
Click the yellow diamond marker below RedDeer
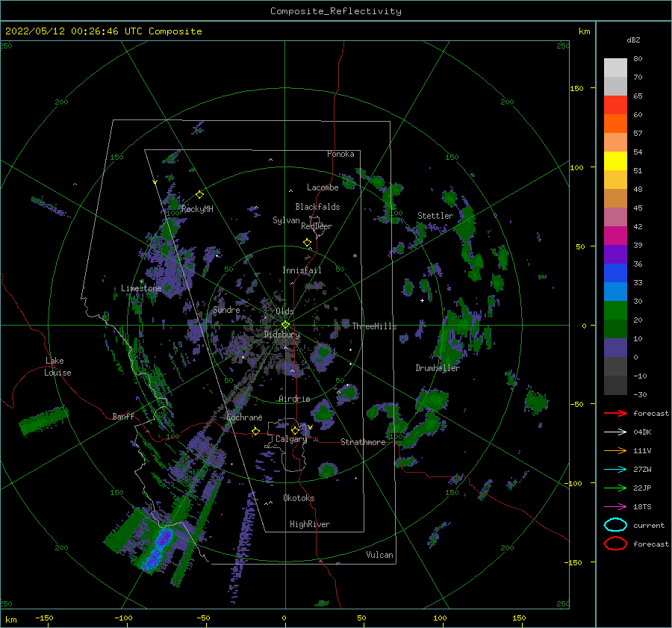pyautogui.click(x=307, y=243)
